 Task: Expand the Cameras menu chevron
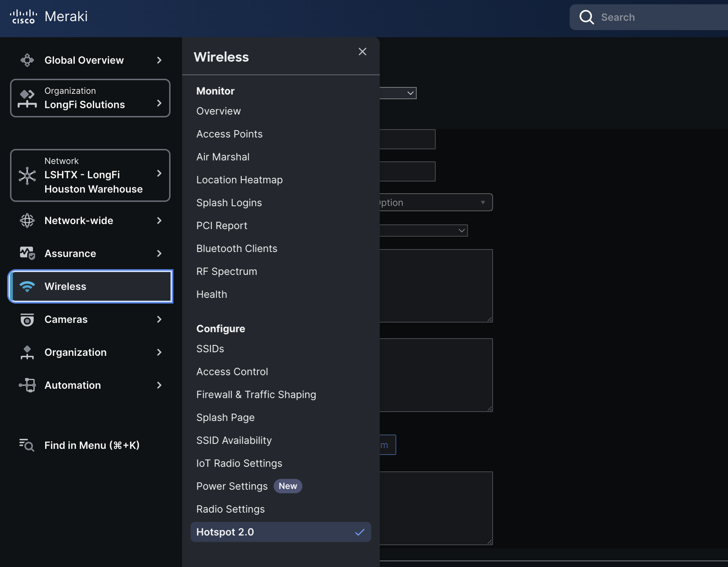(x=159, y=319)
